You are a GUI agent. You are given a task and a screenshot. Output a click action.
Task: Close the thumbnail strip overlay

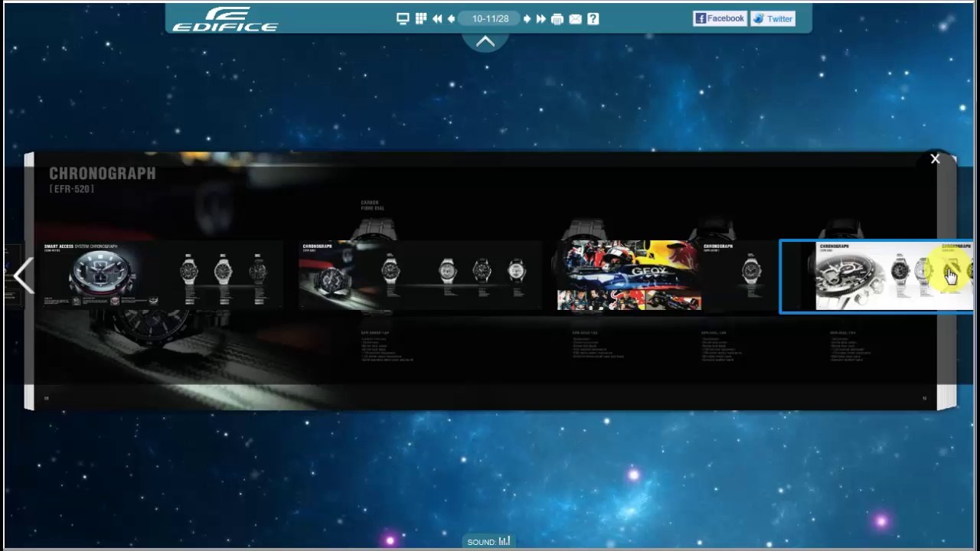[x=935, y=159]
